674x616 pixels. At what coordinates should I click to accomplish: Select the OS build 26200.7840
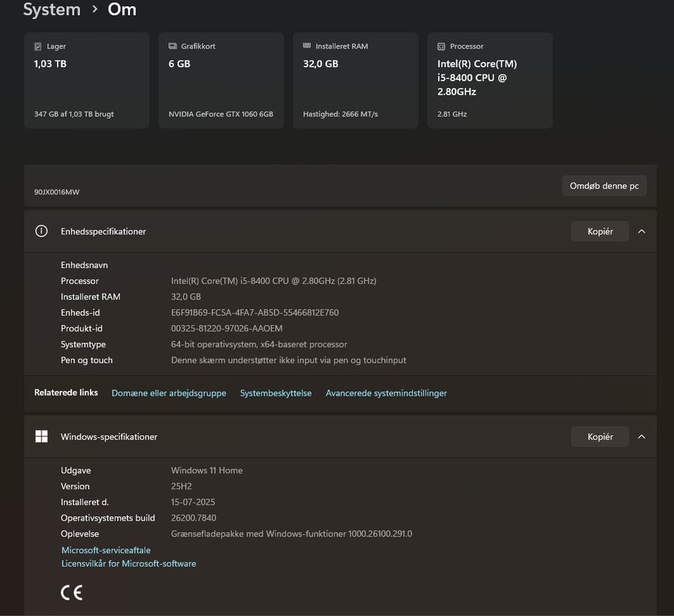[x=194, y=518]
